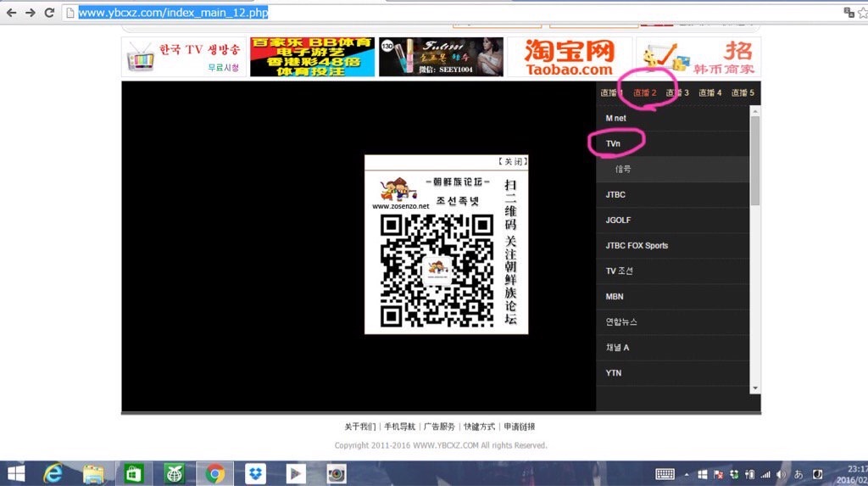Reload the page with the refresh icon

click(49, 12)
